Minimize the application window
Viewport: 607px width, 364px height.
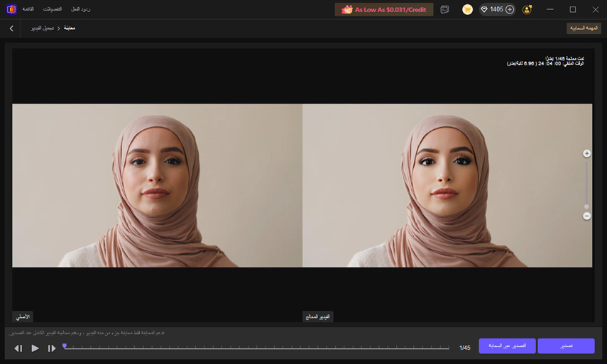[x=549, y=9]
